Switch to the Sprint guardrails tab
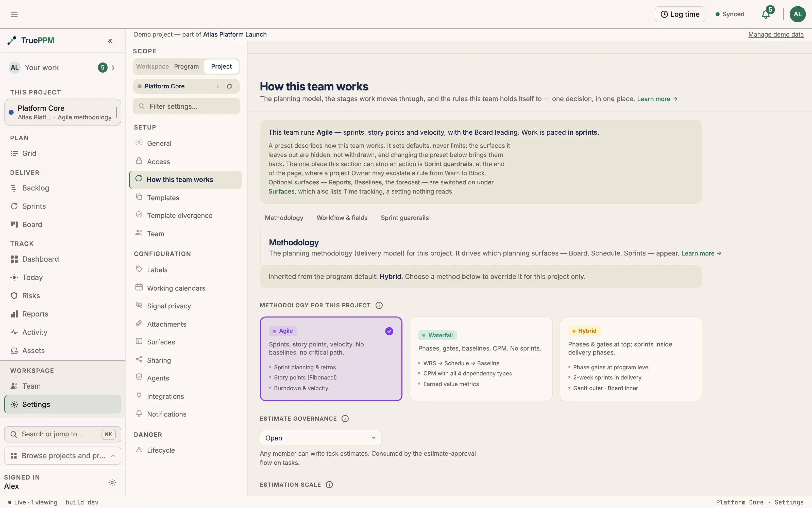Viewport: 812px width, 508px height. [405, 218]
